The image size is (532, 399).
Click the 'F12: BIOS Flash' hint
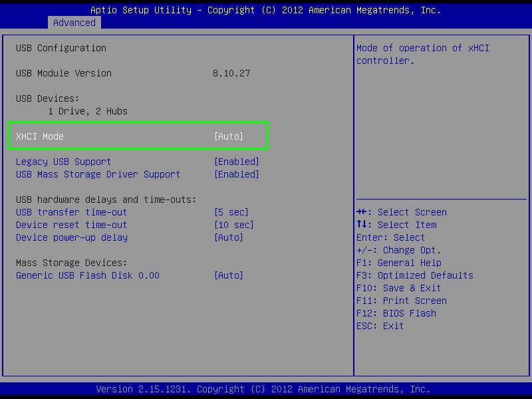(396, 313)
